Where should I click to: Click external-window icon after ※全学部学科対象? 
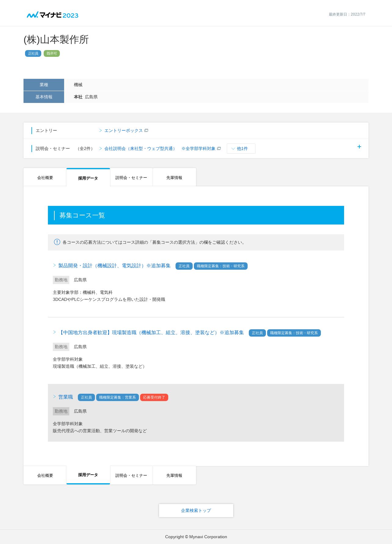click(219, 148)
